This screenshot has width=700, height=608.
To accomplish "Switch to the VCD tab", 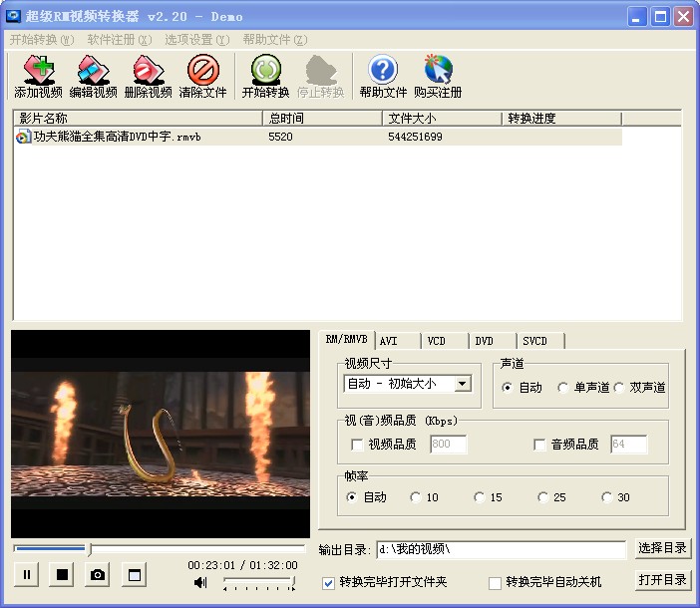I will 445,341.
